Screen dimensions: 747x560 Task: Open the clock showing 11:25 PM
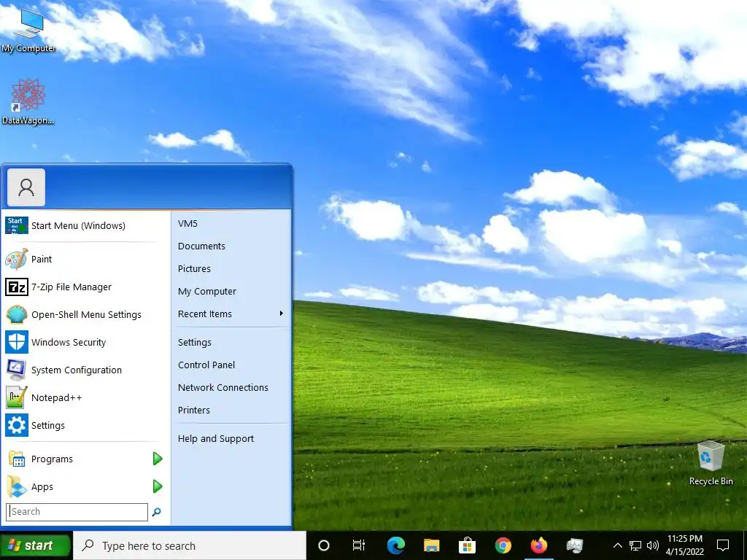point(684,545)
